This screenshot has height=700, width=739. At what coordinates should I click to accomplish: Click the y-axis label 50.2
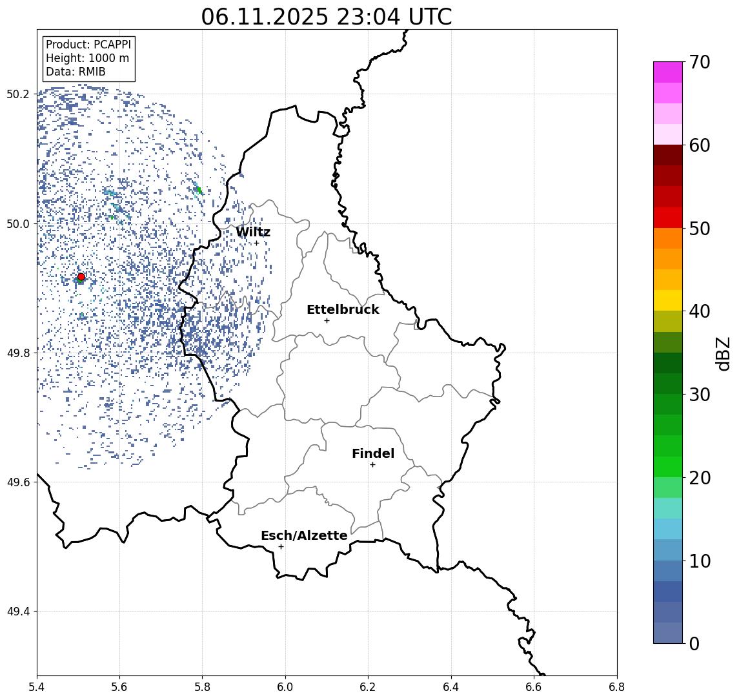(x=18, y=94)
